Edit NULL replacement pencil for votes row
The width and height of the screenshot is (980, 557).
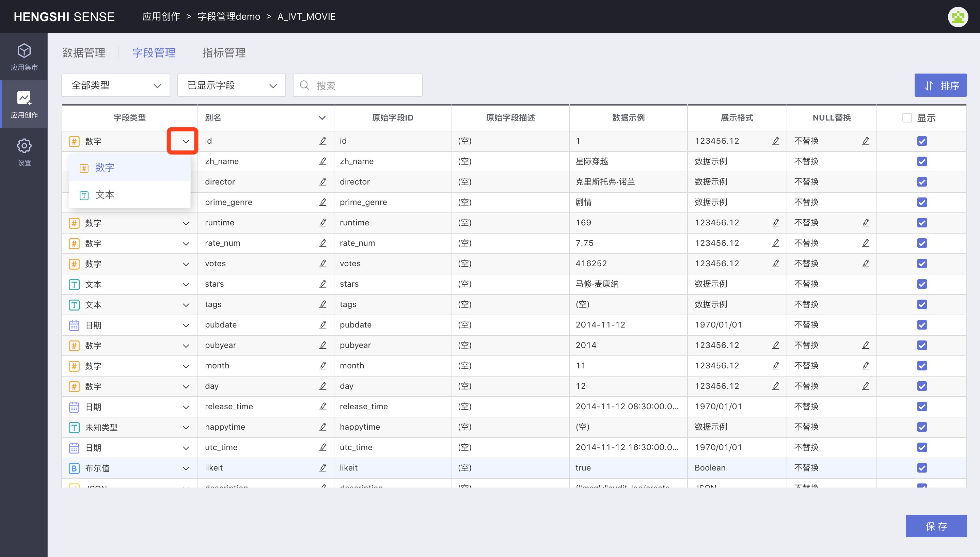[x=866, y=263]
